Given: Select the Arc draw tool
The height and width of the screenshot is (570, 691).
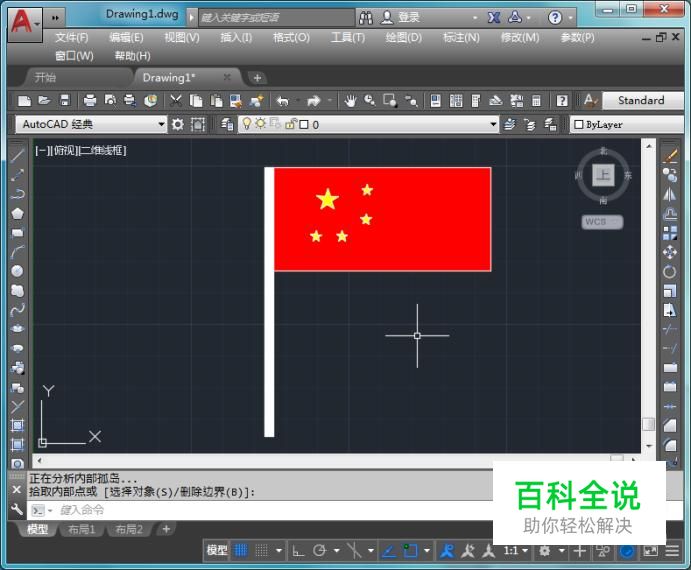Looking at the screenshot, I should (x=17, y=252).
